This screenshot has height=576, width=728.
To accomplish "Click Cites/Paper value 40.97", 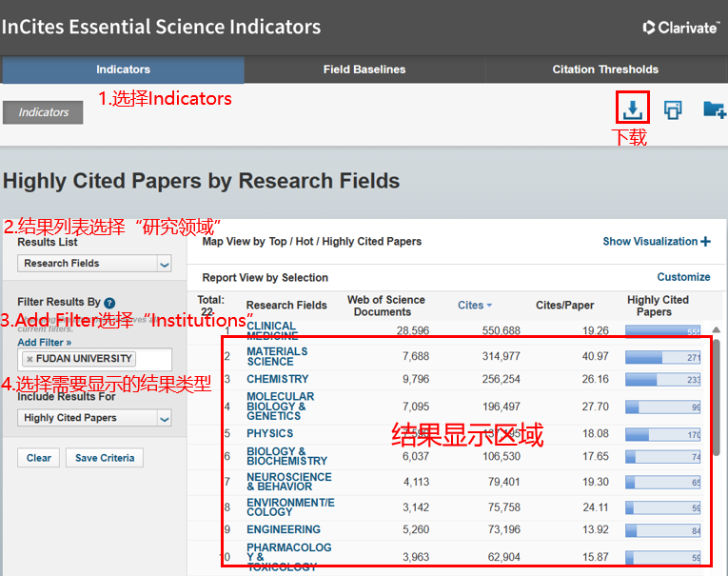I will pos(595,356).
